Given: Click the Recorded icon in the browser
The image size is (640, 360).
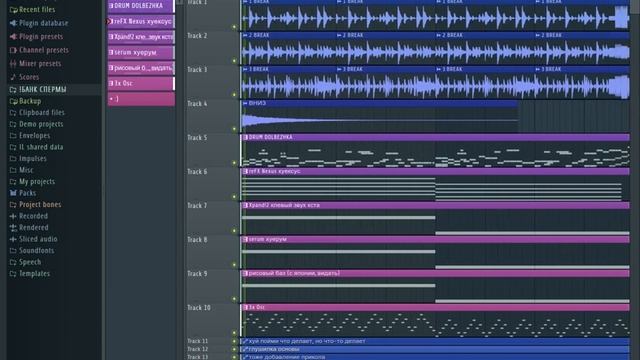Looking at the screenshot, I should (13, 216).
